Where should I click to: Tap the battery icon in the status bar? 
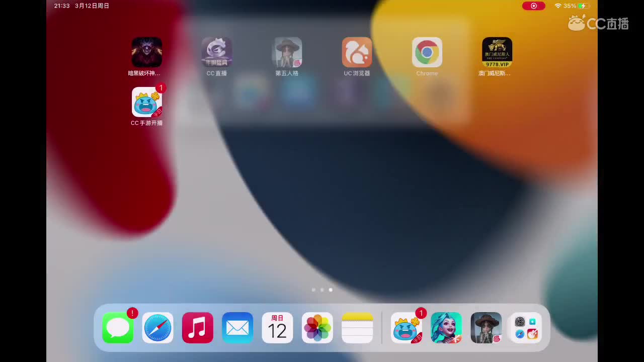pyautogui.click(x=583, y=6)
